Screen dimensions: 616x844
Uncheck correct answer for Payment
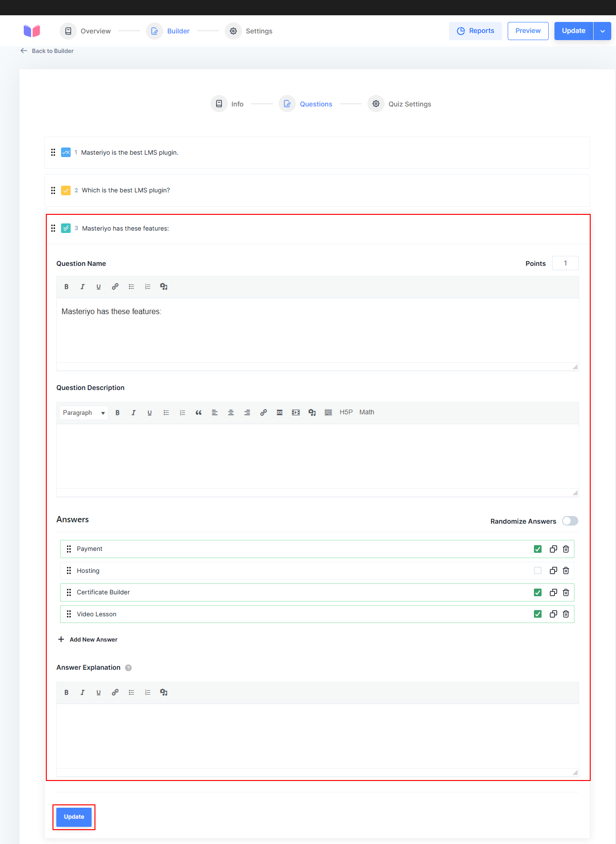coord(538,549)
